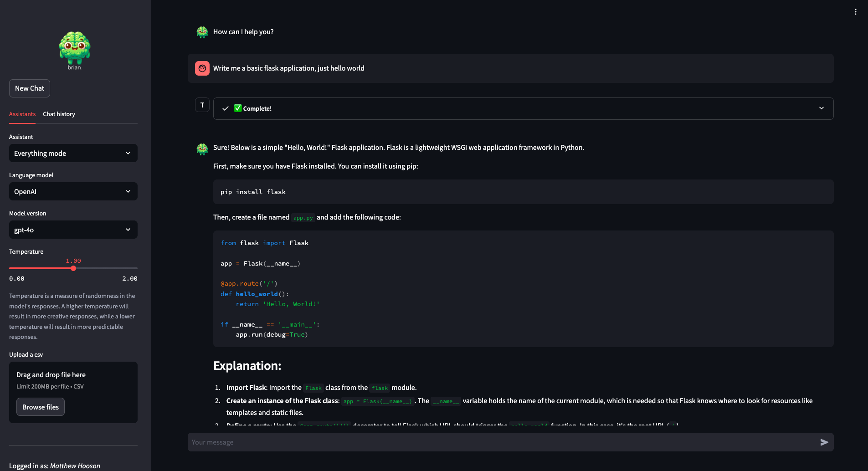This screenshot has height=471, width=868.
Task: Click the Your message input field
Action: point(410,442)
